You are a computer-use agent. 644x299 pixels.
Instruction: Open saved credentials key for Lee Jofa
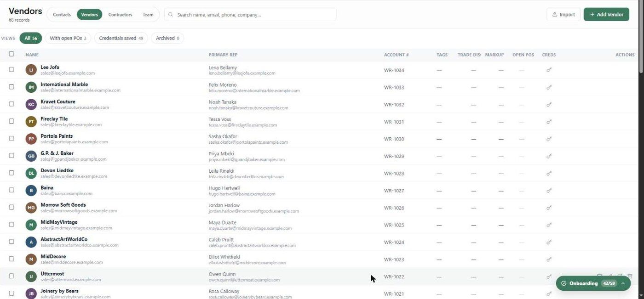pos(549,70)
